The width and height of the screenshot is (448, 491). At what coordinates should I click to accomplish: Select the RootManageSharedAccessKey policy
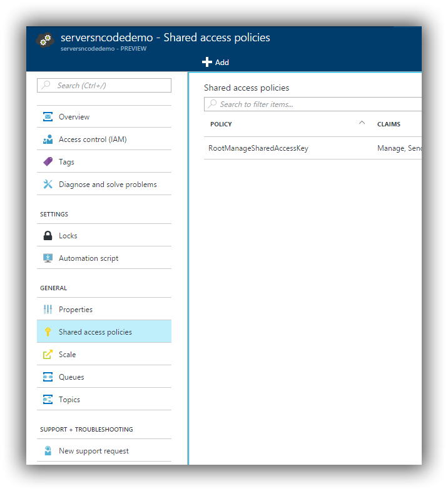(x=258, y=148)
